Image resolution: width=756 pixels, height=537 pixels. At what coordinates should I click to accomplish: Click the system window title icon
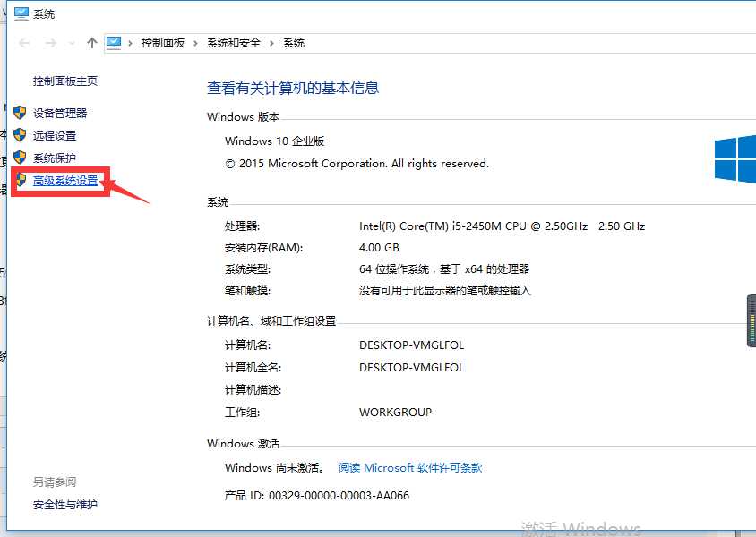click(x=21, y=14)
